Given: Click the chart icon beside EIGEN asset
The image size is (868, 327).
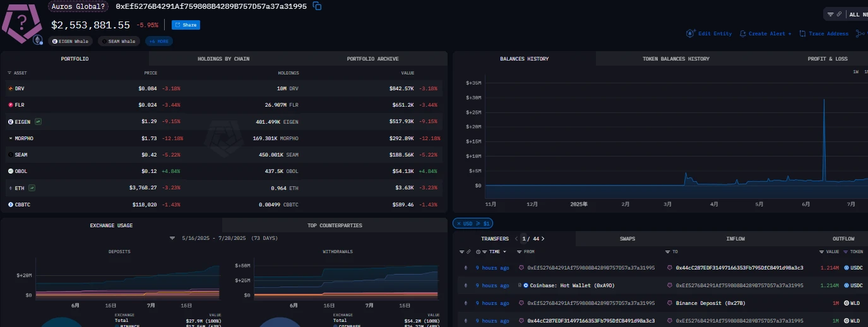Looking at the screenshot, I should [39, 121].
